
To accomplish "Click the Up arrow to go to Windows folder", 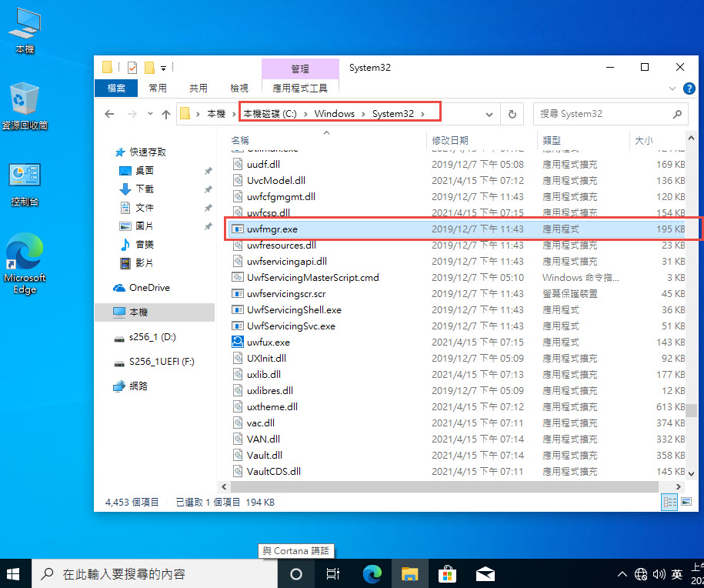I will [166, 113].
